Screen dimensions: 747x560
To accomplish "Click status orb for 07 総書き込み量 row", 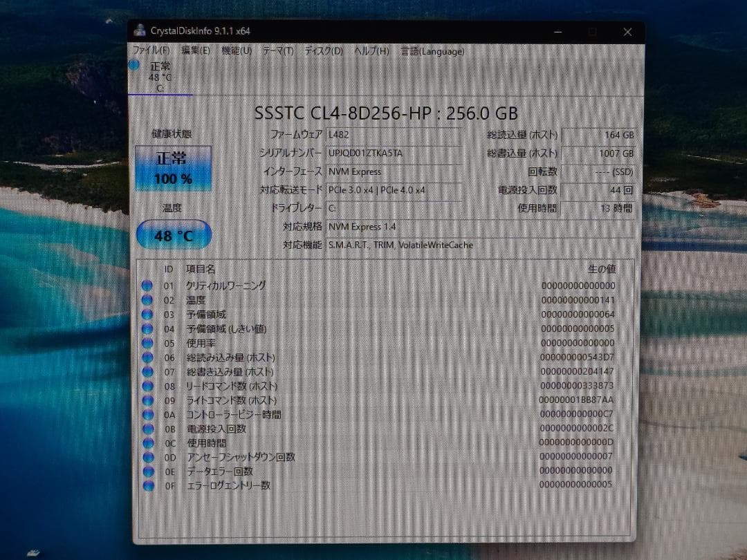I will [x=148, y=371].
